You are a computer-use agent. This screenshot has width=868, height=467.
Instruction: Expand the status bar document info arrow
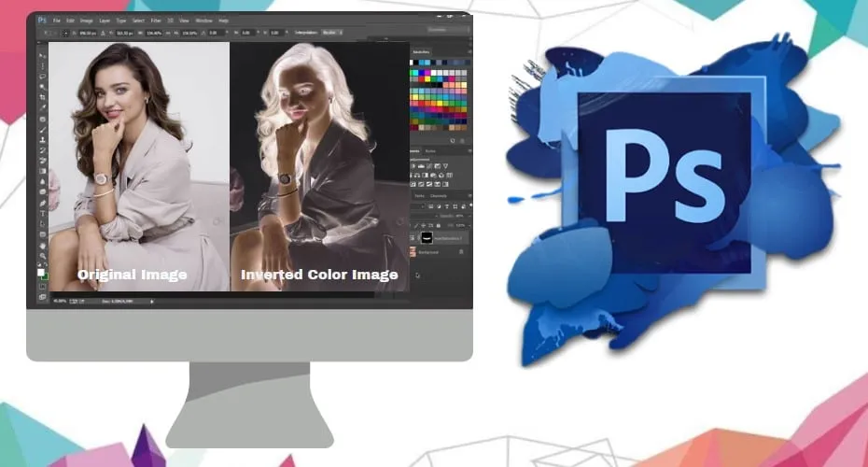pyautogui.click(x=152, y=302)
